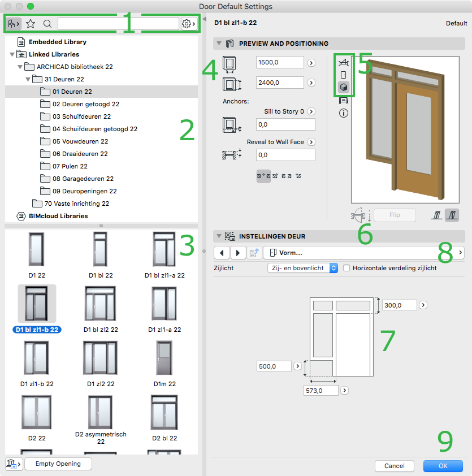Collapse the Preview and Positioning panel
Screen dimensions: 472x476
tap(219, 44)
